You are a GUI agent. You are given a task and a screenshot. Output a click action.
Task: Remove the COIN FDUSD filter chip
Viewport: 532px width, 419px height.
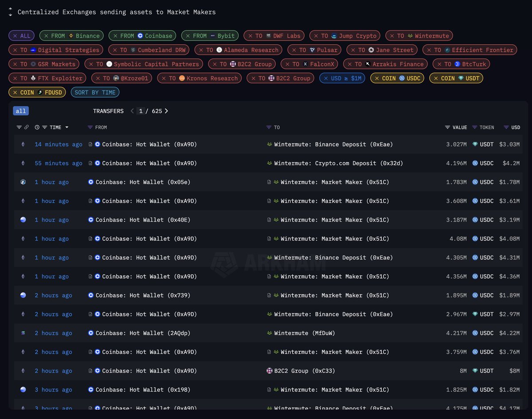point(15,93)
